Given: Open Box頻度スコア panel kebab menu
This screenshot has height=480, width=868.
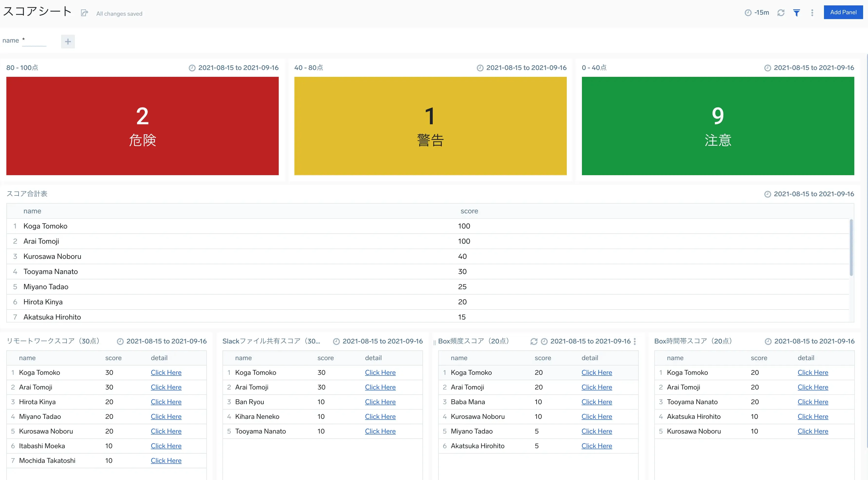Looking at the screenshot, I should point(634,342).
